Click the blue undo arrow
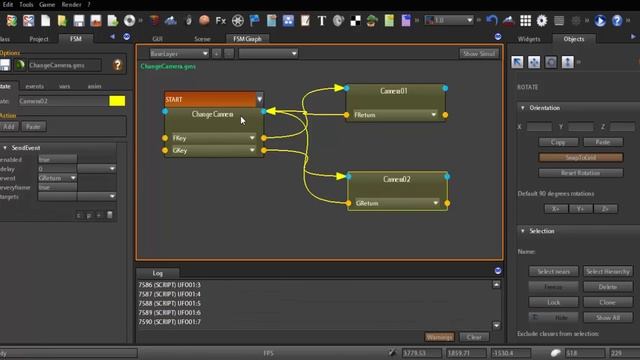 492,20
